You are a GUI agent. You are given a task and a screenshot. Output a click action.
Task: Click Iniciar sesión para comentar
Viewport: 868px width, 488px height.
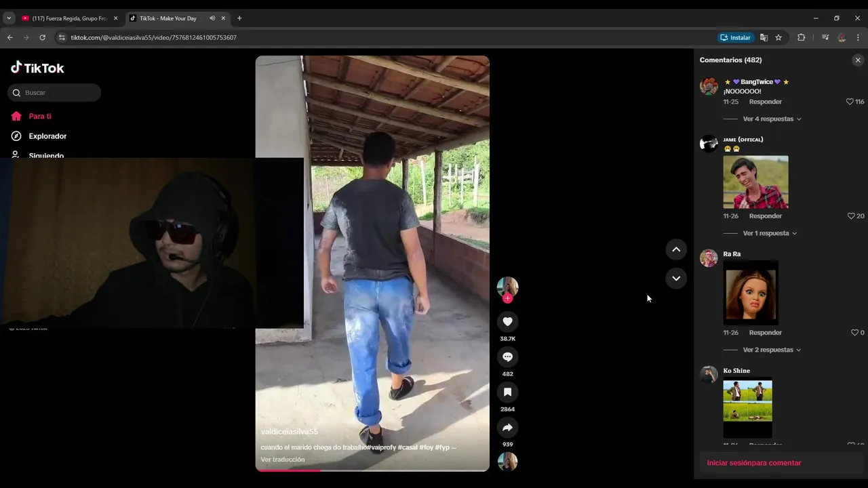pyautogui.click(x=753, y=463)
